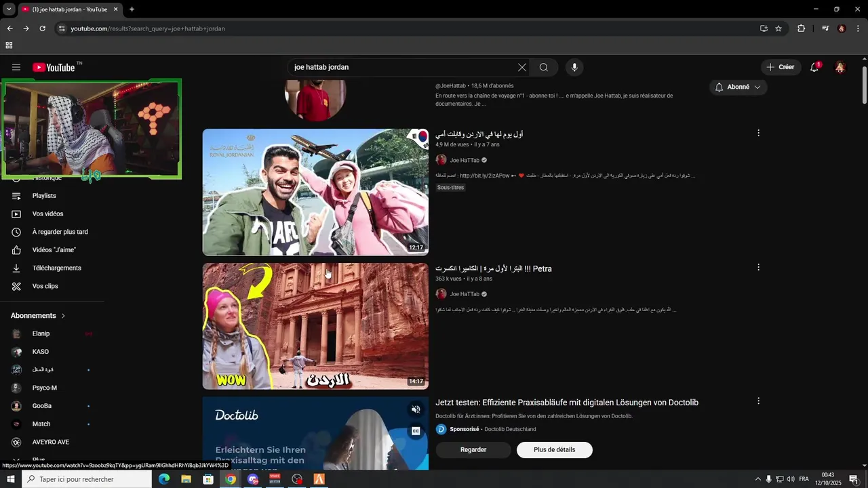The height and width of the screenshot is (488, 868).
Task: Reload the page
Action: tap(42, 28)
